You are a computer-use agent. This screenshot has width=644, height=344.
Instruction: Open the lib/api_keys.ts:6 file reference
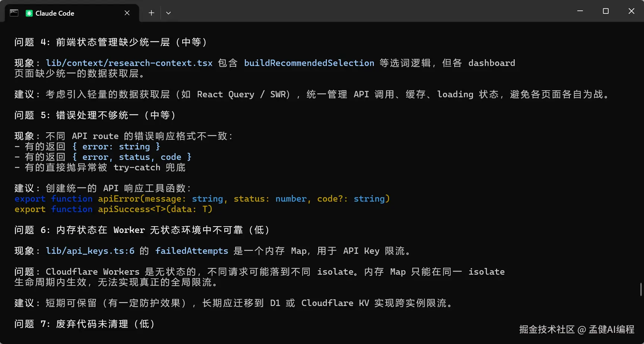[x=90, y=251]
